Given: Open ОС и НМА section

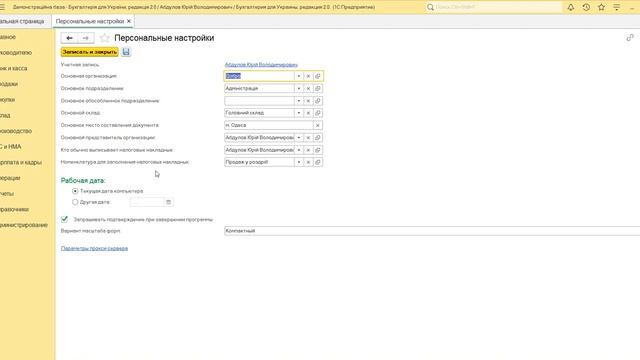Looking at the screenshot, I should click(11, 147).
